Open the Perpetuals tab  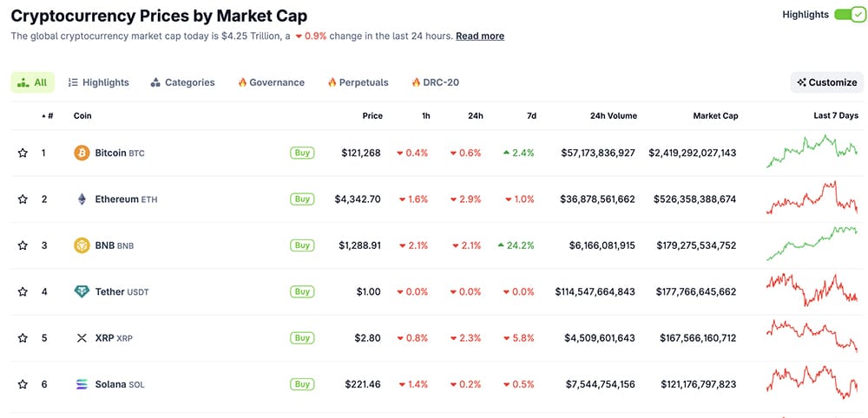pyautogui.click(x=358, y=82)
